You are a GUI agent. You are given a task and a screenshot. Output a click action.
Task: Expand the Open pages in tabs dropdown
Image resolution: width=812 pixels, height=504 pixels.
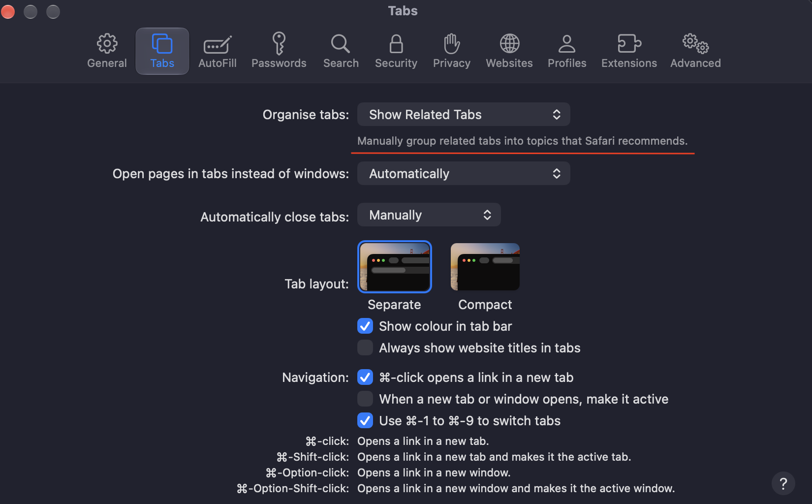point(464,174)
